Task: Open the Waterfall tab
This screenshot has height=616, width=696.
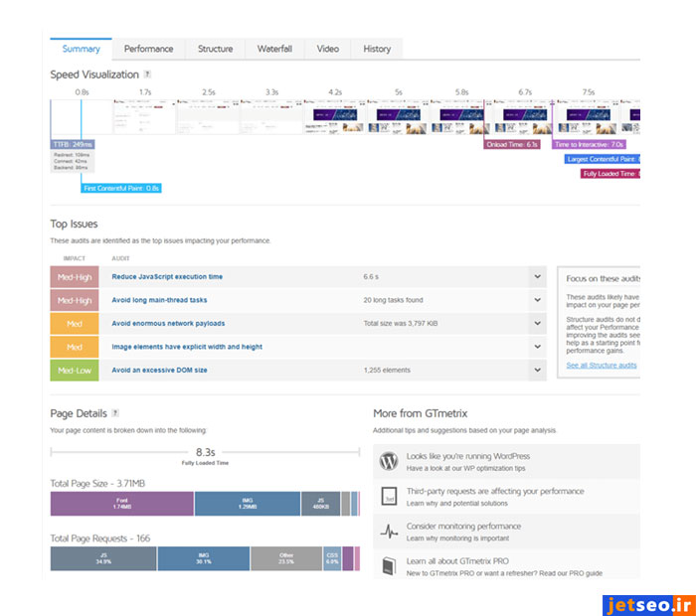Action: [274, 49]
